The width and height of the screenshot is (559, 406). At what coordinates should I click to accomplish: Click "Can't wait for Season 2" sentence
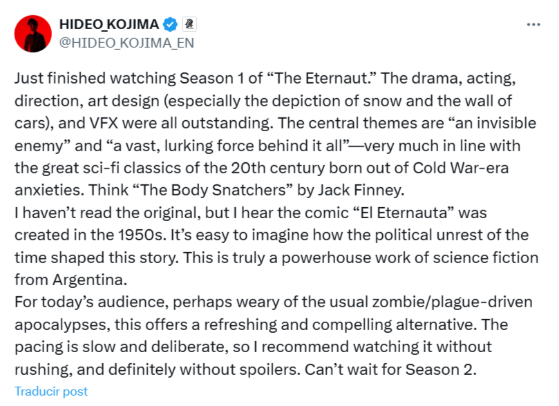[390, 369]
